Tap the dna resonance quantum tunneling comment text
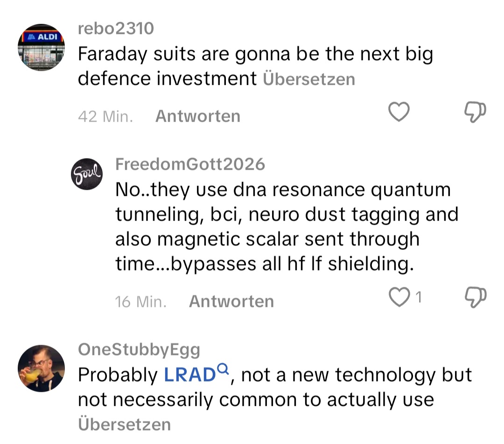 [x=286, y=227]
